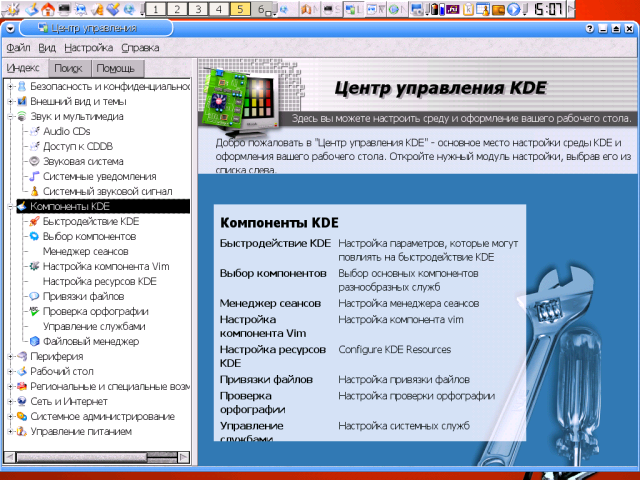Image resolution: width=640 pixels, height=480 pixels.
Task: Click the Управление питанием icon
Action: (22, 431)
